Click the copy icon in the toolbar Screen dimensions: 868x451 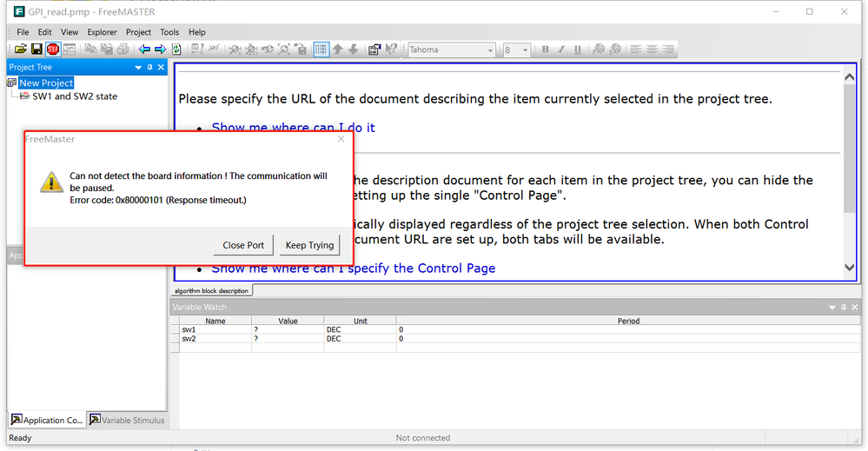click(x=90, y=50)
